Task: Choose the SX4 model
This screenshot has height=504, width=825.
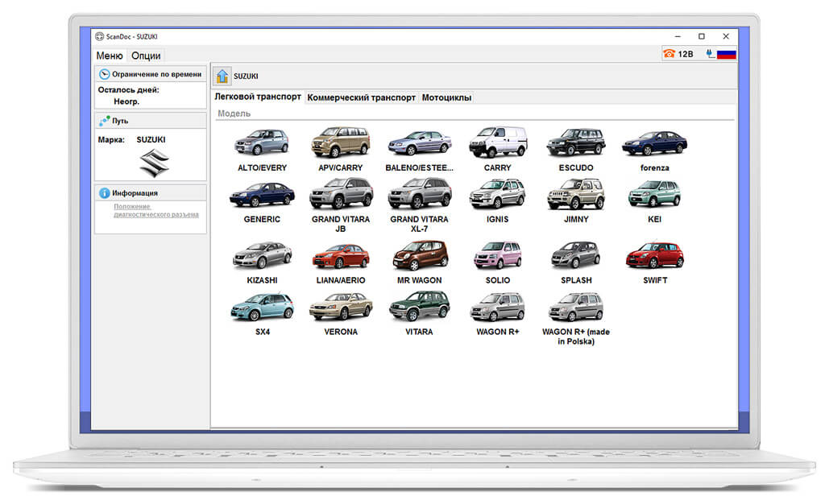Action: pyautogui.click(x=262, y=314)
